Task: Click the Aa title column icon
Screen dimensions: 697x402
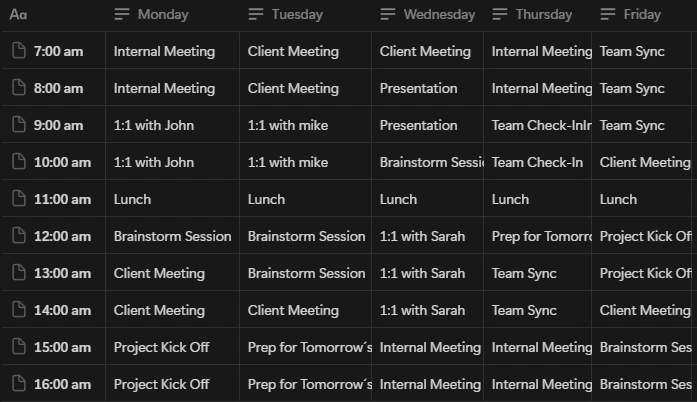Action: [18, 15]
